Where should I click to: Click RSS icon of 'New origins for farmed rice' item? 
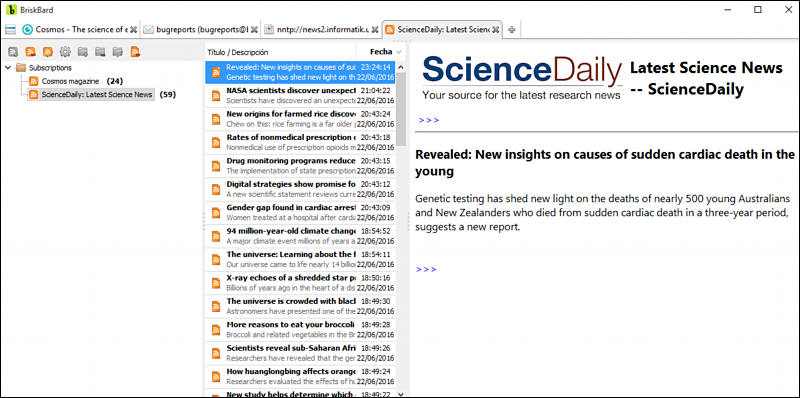tap(216, 119)
